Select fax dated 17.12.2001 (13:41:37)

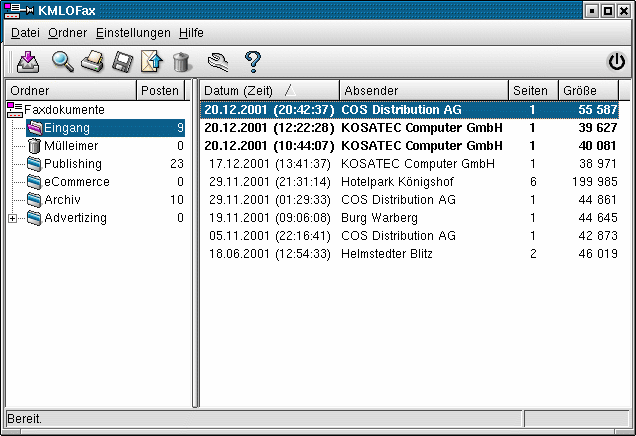pyautogui.click(x=410, y=164)
